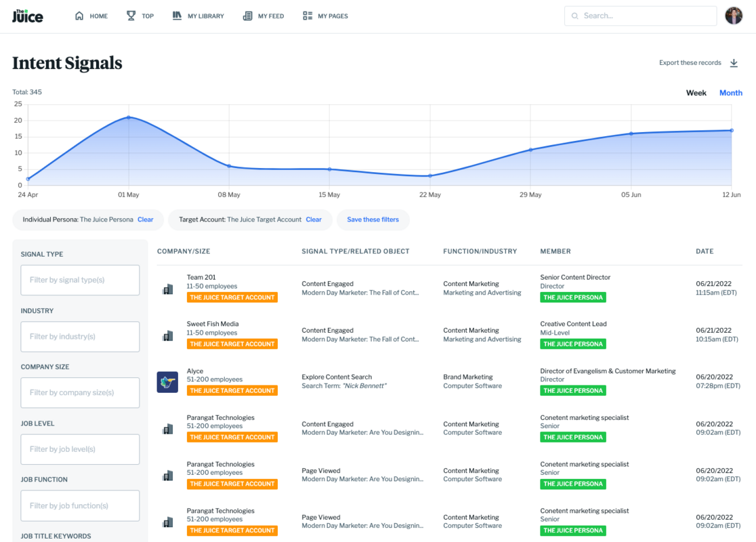Switch chart to Week view
This screenshot has width=756, height=542.
[696, 93]
